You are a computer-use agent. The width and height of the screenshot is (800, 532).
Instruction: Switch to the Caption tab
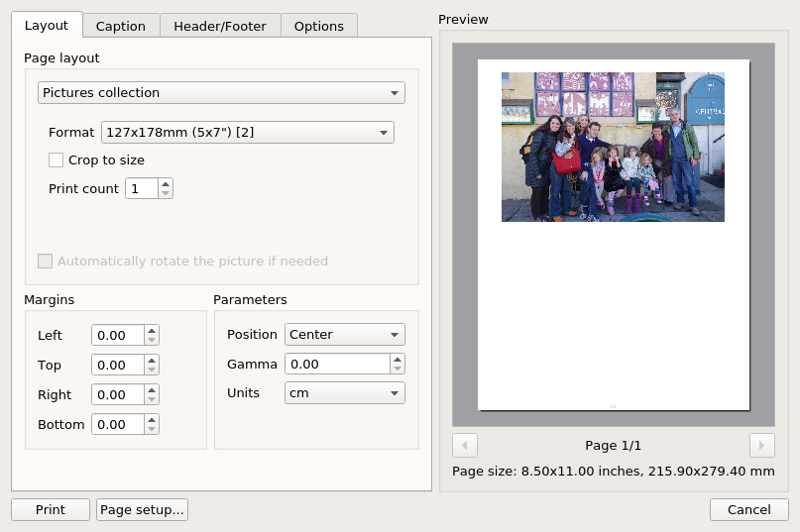click(121, 26)
